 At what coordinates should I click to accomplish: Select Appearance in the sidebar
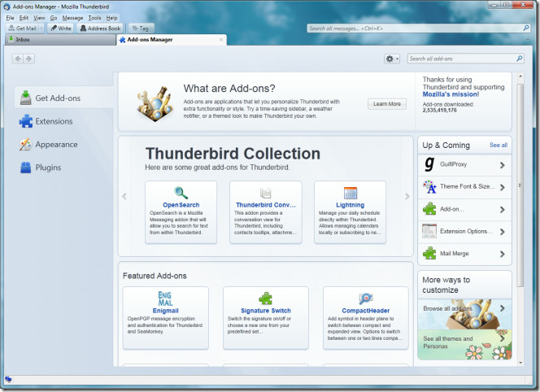pos(63,144)
